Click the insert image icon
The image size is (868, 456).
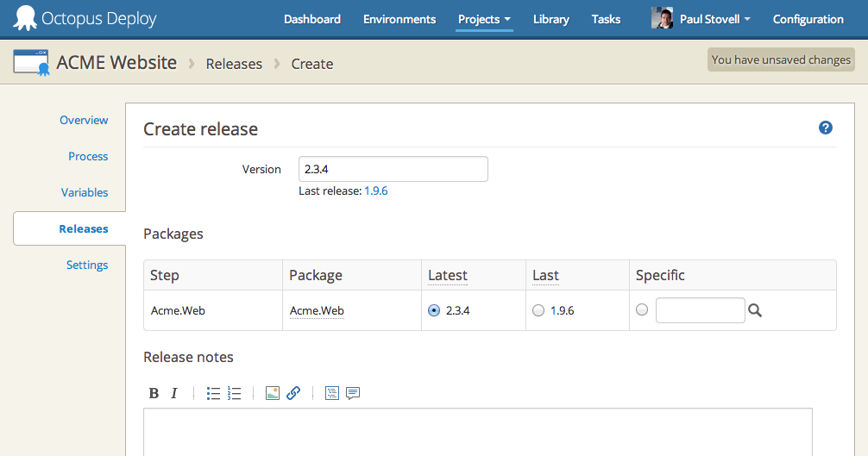[273, 393]
